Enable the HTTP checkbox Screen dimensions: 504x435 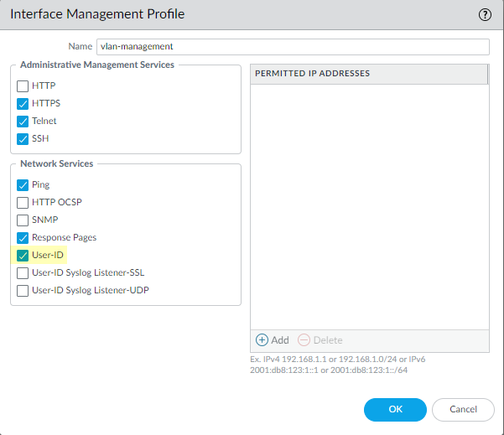tap(23, 85)
